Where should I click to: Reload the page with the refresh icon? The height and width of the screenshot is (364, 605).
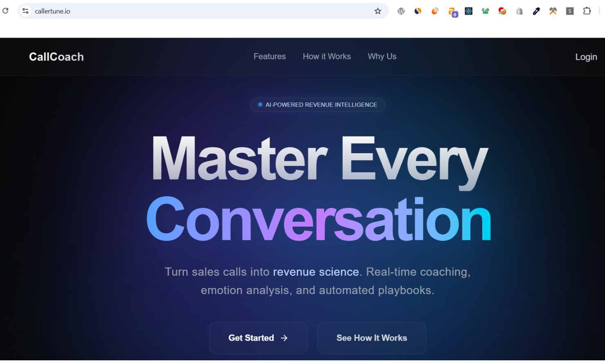coord(6,11)
